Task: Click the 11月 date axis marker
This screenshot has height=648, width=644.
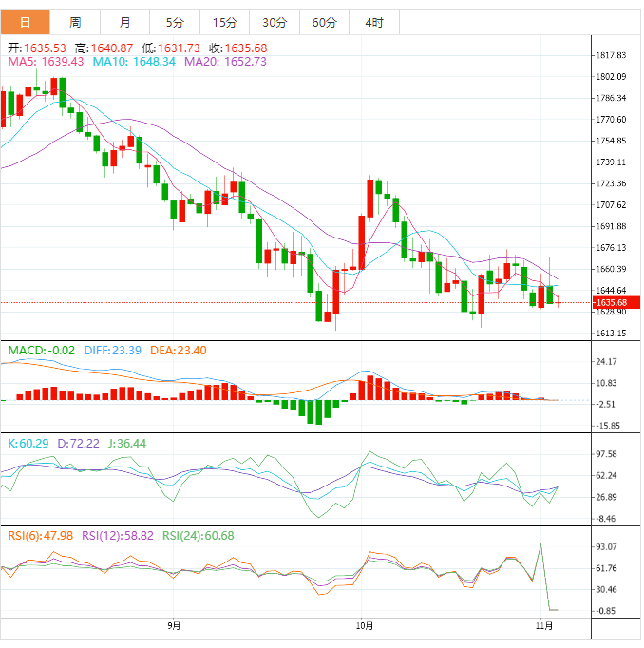Action: pos(543,626)
